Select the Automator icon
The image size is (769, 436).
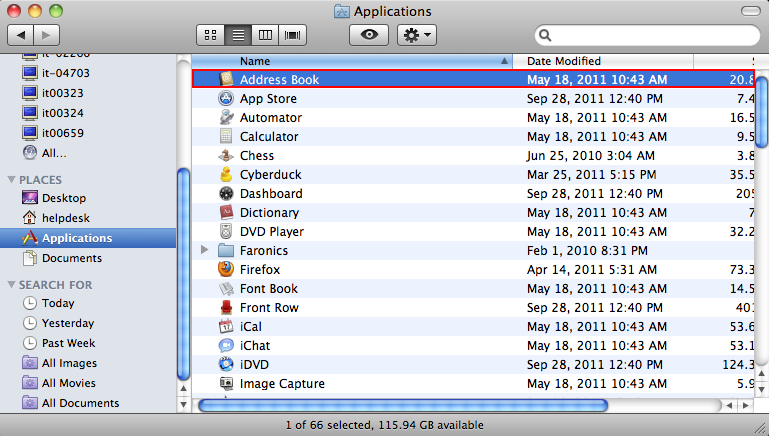[x=226, y=117]
